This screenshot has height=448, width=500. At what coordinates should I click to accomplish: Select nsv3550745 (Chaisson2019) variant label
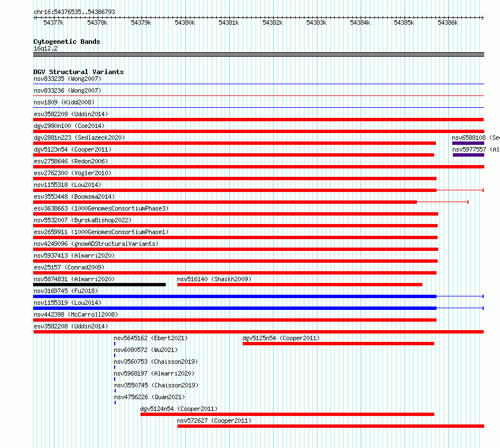pos(156,385)
